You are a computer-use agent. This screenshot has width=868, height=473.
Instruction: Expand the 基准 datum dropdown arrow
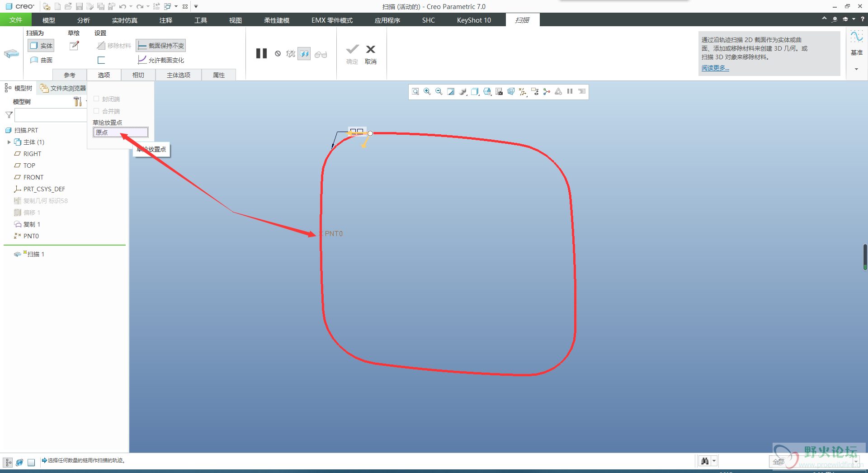[856, 69]
